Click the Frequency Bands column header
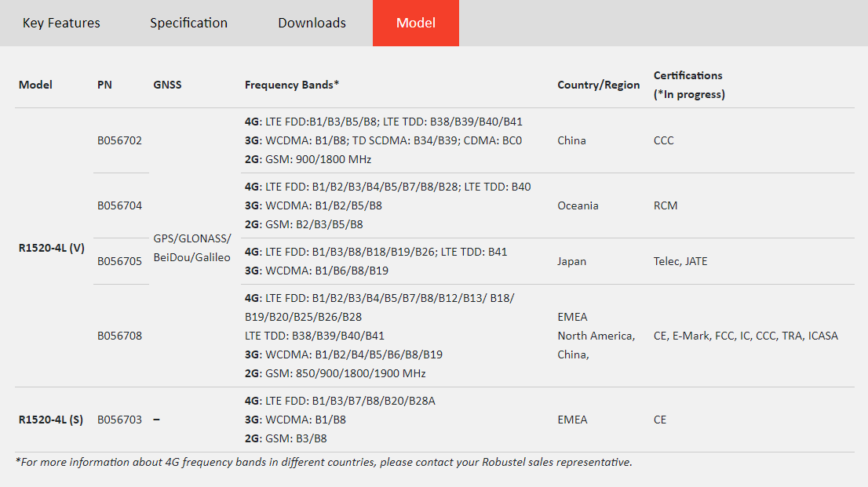 291,85
